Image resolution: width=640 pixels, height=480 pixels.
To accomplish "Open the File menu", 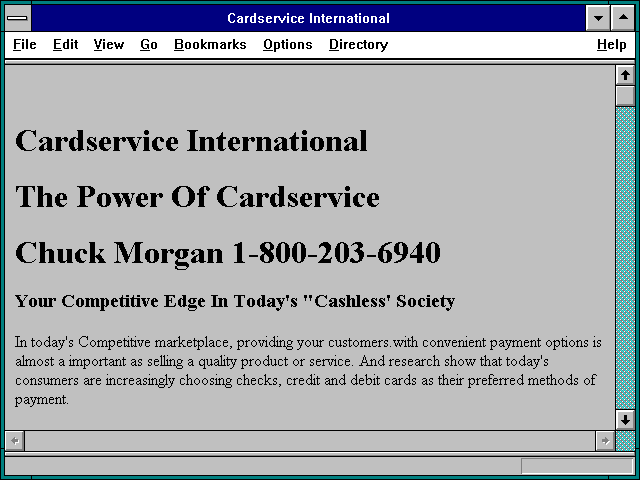I will [x=24, y=44].
